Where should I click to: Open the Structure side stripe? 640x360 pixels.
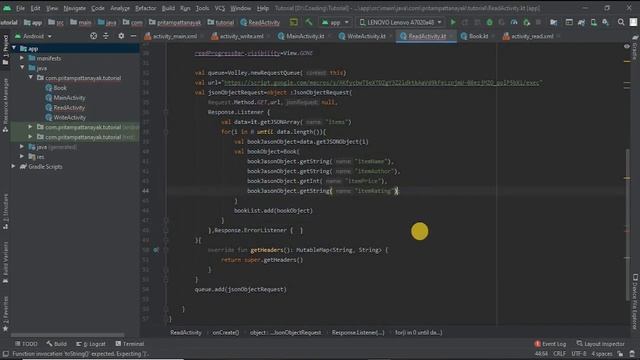coord(5,211)
